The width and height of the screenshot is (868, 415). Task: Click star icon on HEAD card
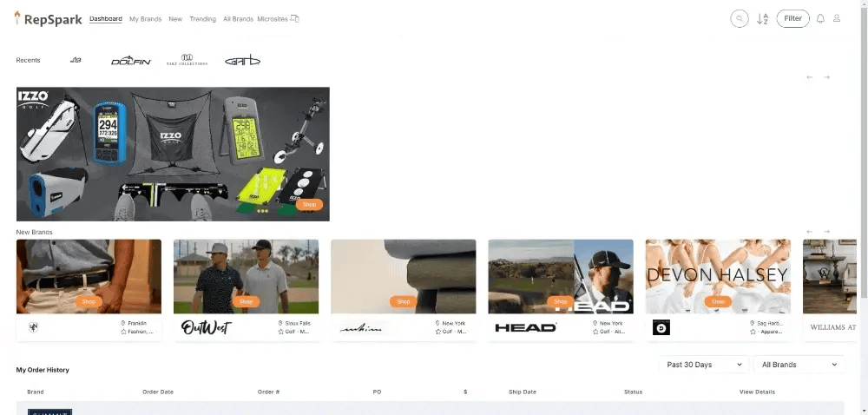pyautogui.click(x=595, y=332)
